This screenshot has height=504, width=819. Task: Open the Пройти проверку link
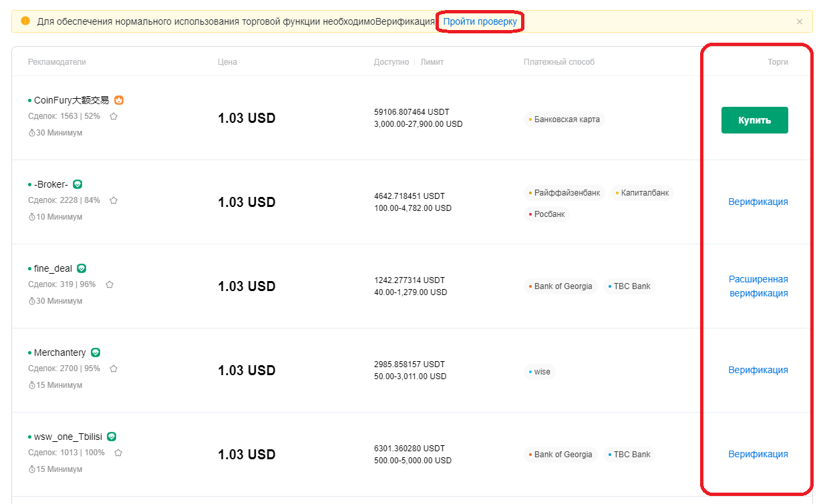click(x=480, y=21)
